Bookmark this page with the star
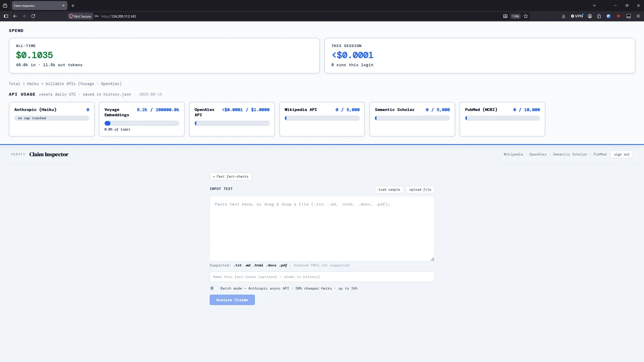The width and height of the screenshot is (644, 362). tap(526, 16)
